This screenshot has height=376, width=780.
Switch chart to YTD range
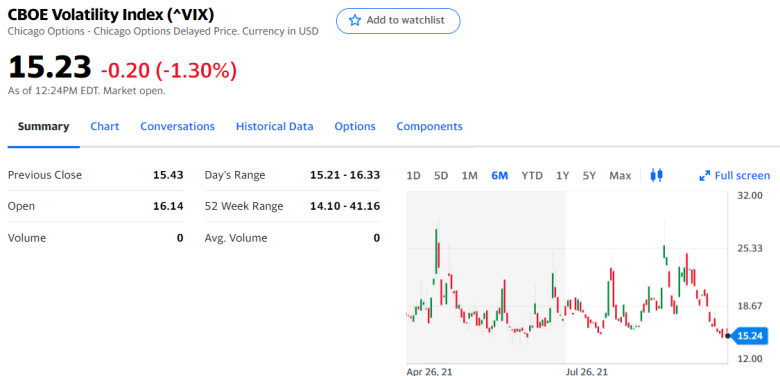coord(532,176)
